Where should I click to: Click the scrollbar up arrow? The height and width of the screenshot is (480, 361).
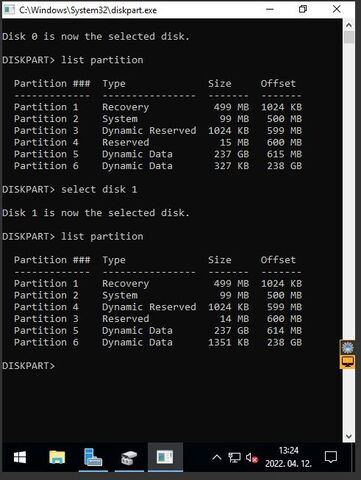point(349,25)
